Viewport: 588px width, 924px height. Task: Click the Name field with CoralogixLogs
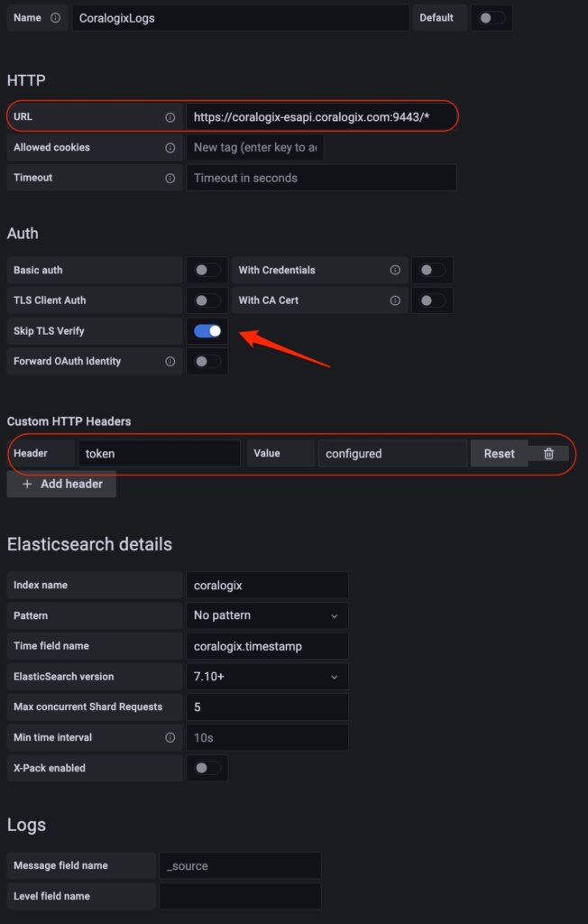[x=241, y=18]
